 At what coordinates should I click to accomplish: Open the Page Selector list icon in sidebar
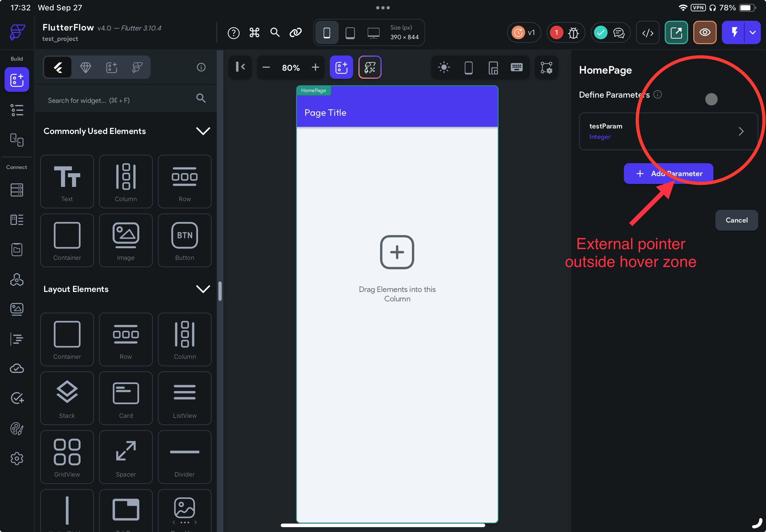coord(17,110)
